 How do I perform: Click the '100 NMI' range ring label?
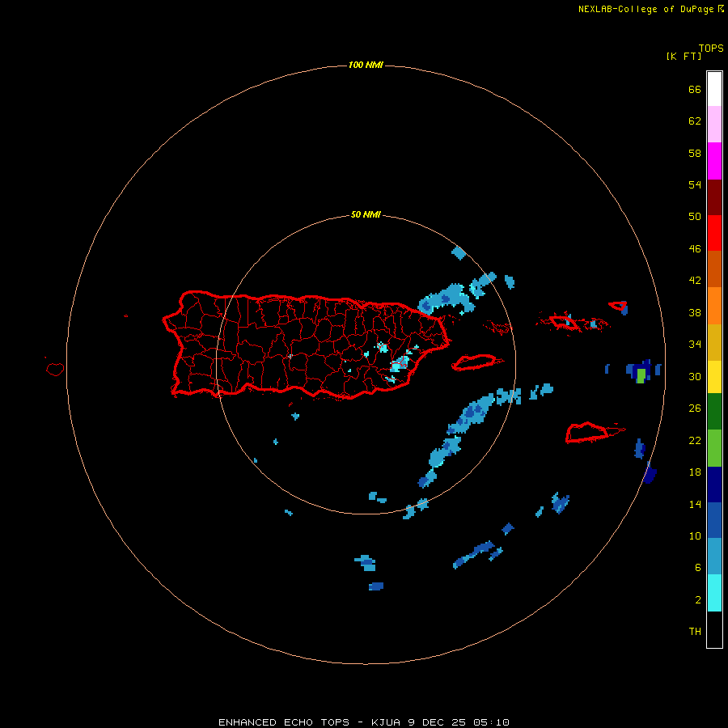tap(366, 65)
